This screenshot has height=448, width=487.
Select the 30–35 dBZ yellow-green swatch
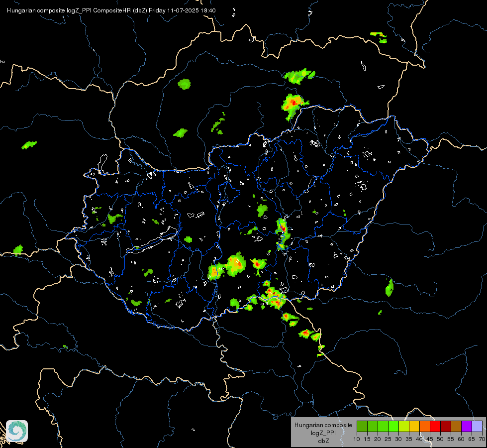404,426
